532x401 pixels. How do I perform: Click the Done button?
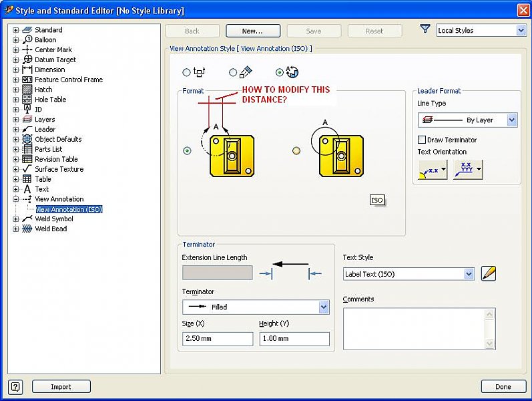click(x=503, y=386)
